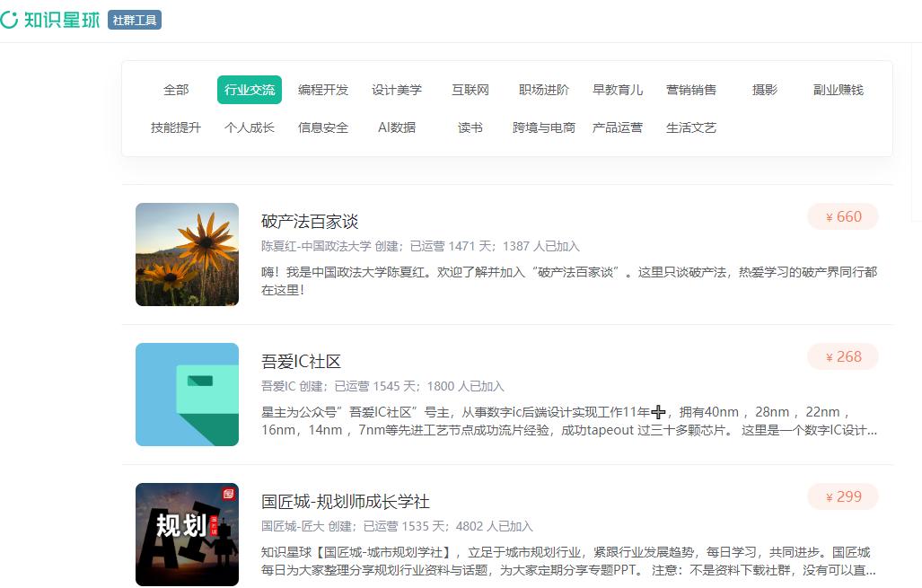Viewport: 922px width, 588px height.
Task: Click the ¥299 price button for 国匠城
Action: tap(842, 496)
